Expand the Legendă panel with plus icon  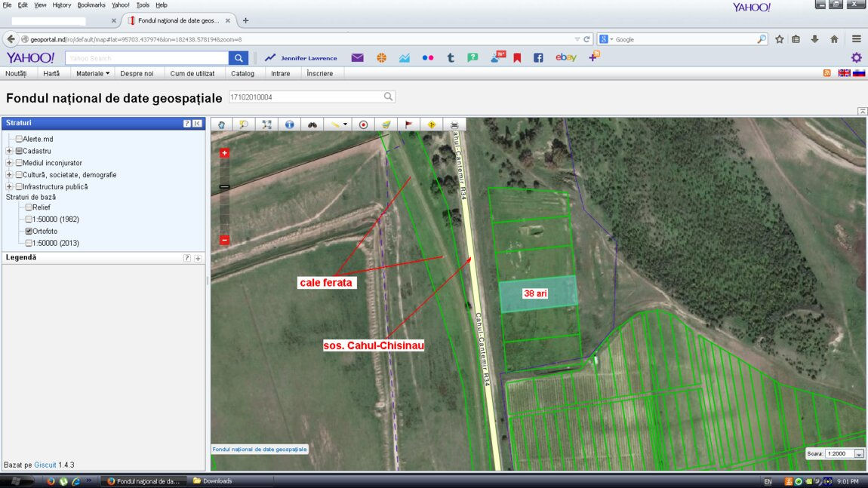[x=198, y=258]
